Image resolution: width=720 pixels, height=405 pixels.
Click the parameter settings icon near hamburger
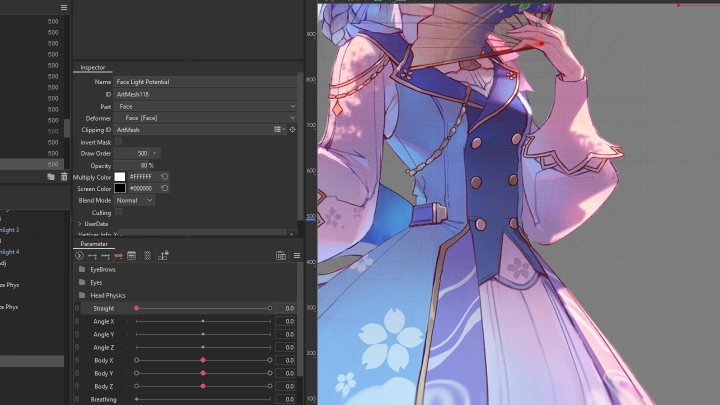[281, 256]
